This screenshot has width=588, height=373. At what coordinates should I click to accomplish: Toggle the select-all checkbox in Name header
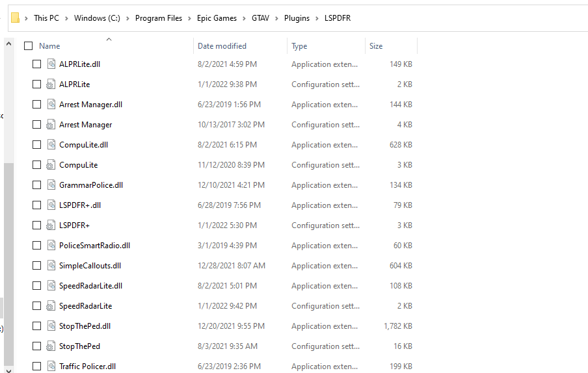tap(28, 45)
